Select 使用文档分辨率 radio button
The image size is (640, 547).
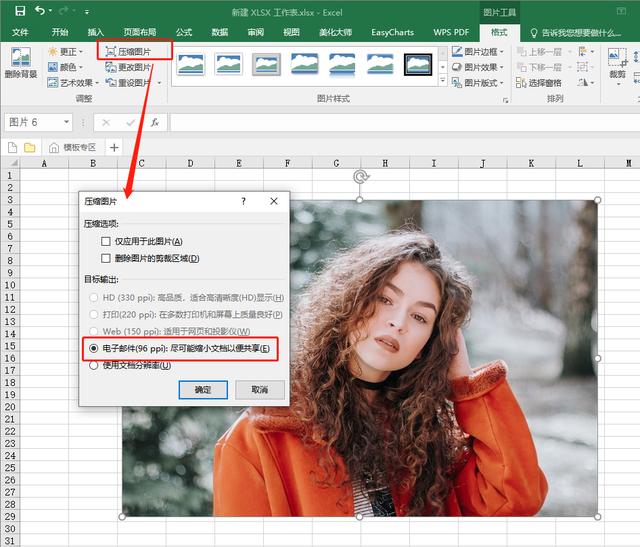click(94, 365)
